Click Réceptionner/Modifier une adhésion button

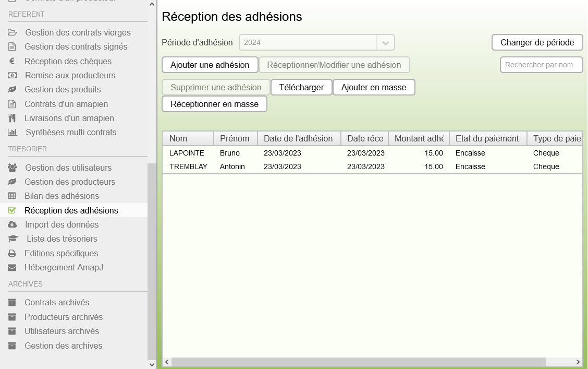tap(334, 65)
